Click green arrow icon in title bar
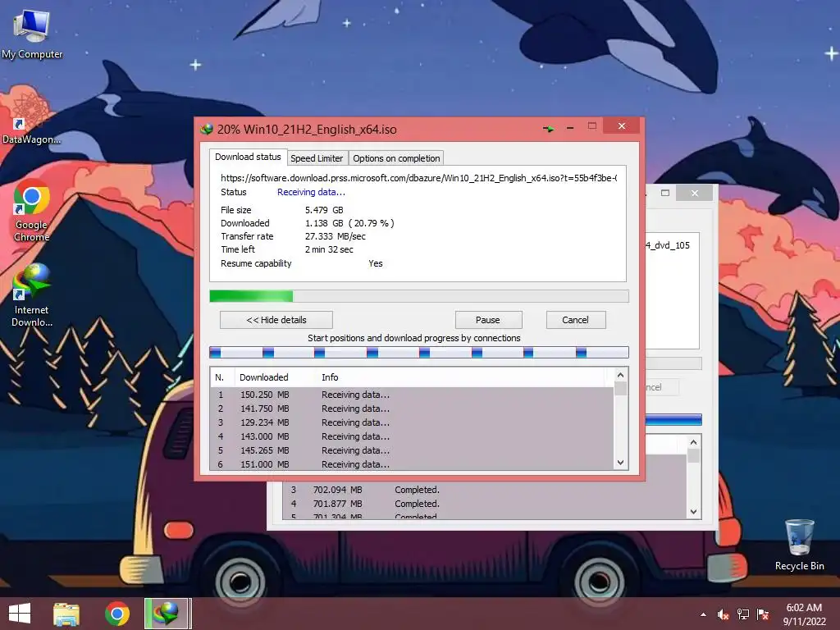 tap(548, 128)
